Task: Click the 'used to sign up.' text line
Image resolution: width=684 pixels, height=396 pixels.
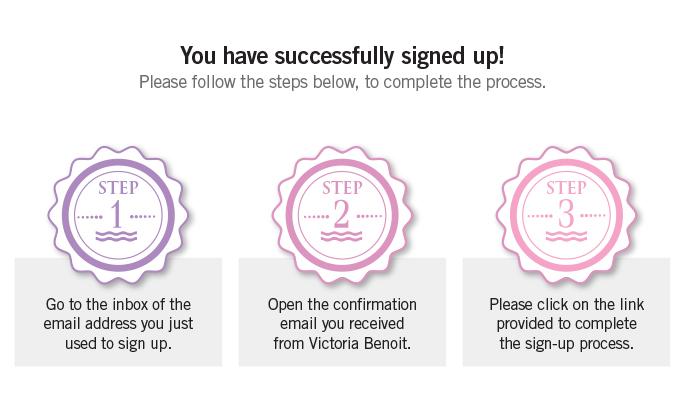Action: 118,344
